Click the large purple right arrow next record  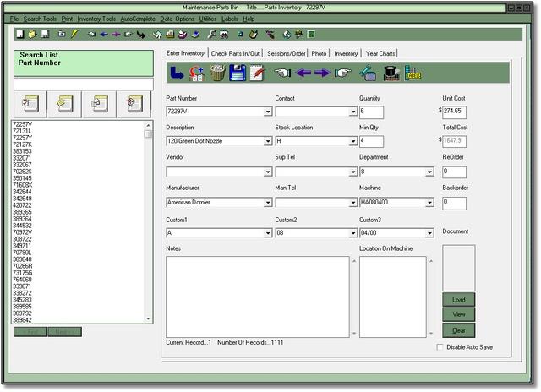[x=322, y=73]
